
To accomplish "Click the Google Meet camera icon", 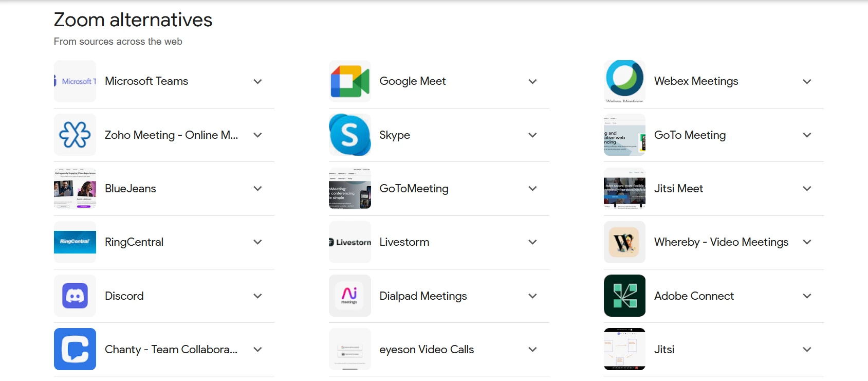I will (x=350, y=81).
